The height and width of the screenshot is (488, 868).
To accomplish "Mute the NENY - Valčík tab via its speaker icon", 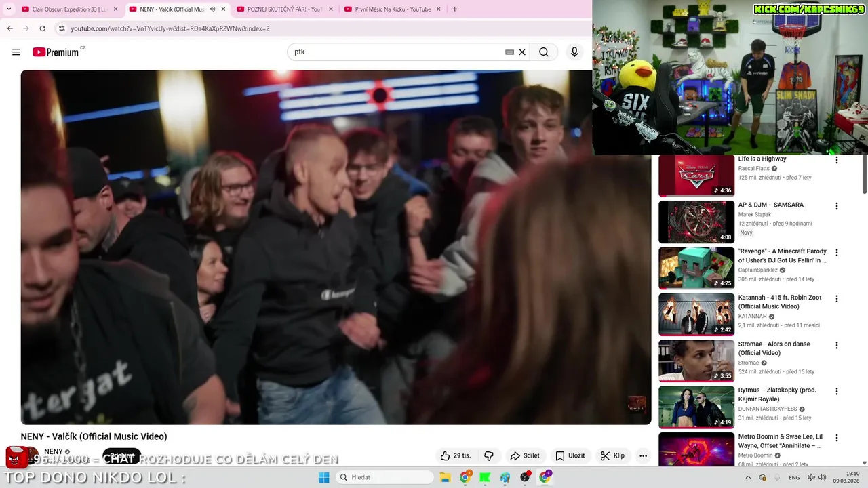I will (x=212, y=9).
